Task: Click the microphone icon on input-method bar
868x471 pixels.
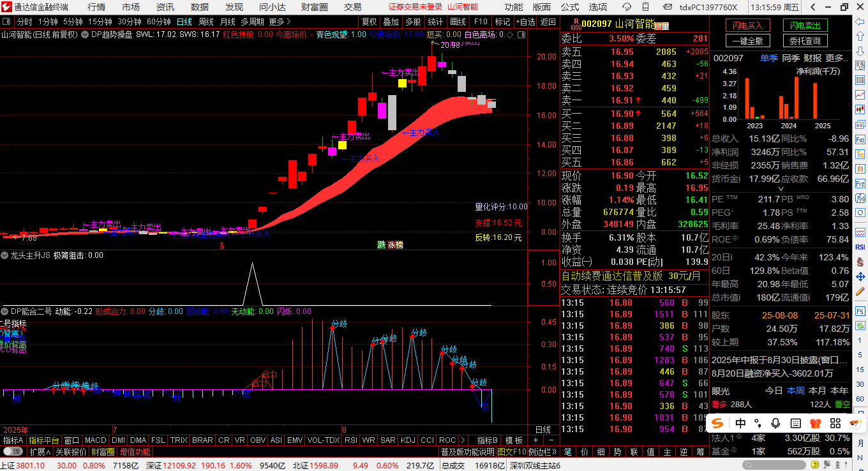Action: pos(776,423)
